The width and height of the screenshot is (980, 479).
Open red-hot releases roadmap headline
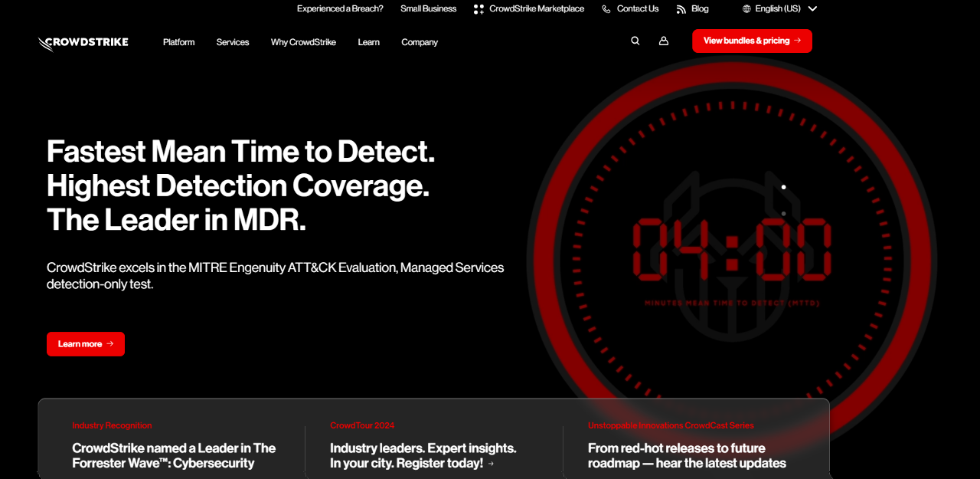point(687,455)
